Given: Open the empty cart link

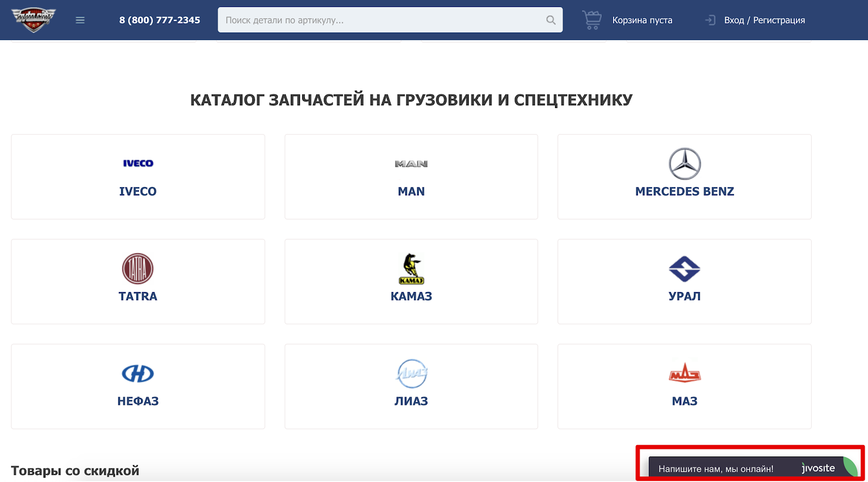Looking at the screenshot, I should [642, 20].
